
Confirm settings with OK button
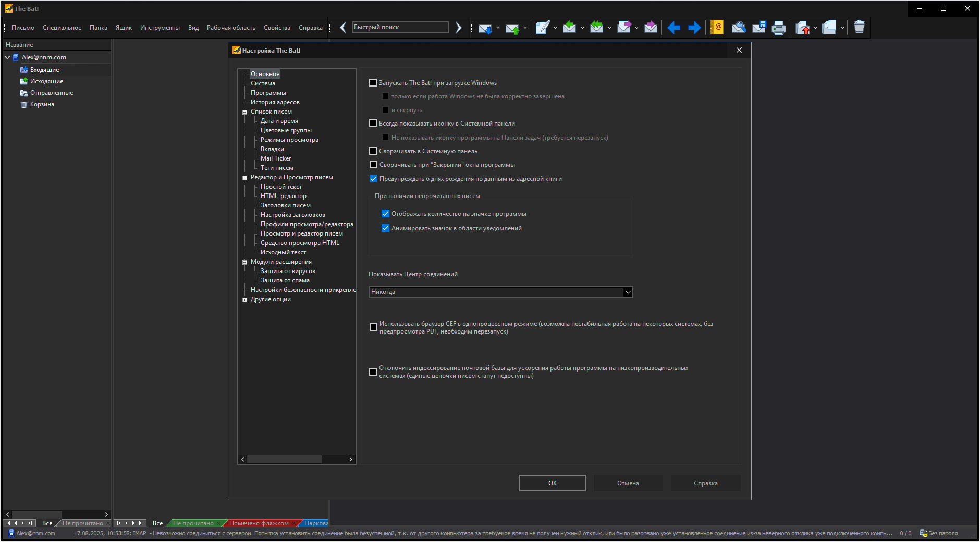point(553,483)
